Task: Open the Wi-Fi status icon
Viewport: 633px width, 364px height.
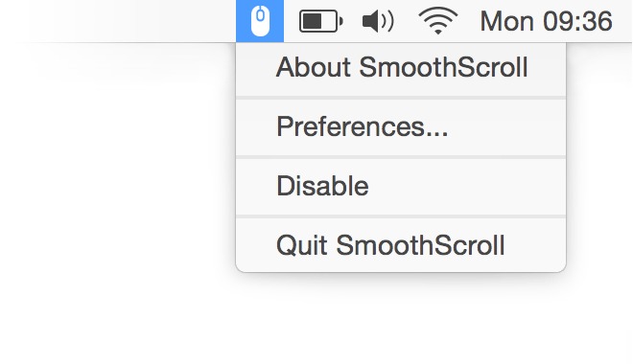Action: click(x=438, y=20)
